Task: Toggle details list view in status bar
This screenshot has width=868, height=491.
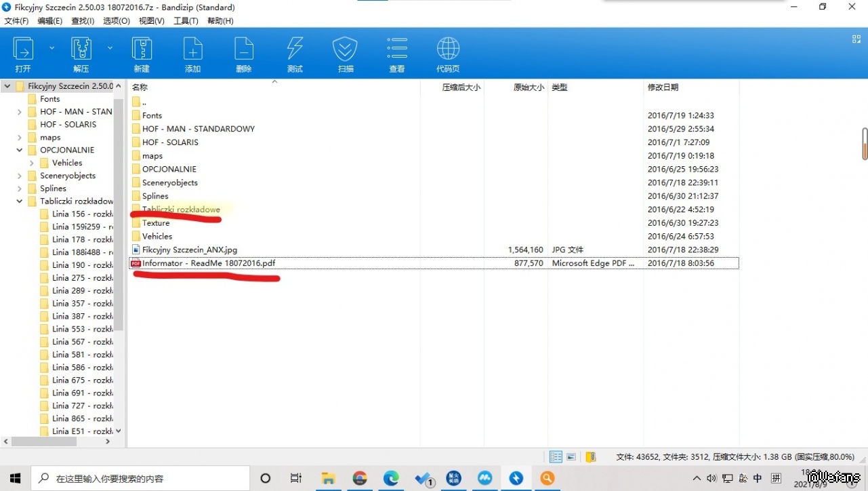Action: pyautogui.click(x=556, y=457)
